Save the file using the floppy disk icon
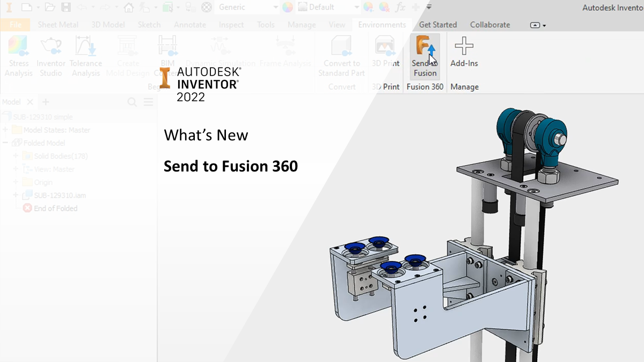 [x=66, y=8]
